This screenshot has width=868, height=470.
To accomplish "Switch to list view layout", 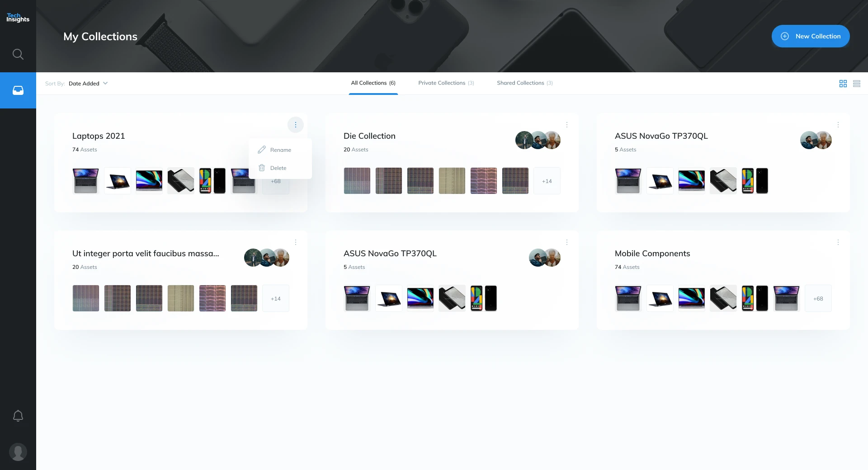I will 857,83.
